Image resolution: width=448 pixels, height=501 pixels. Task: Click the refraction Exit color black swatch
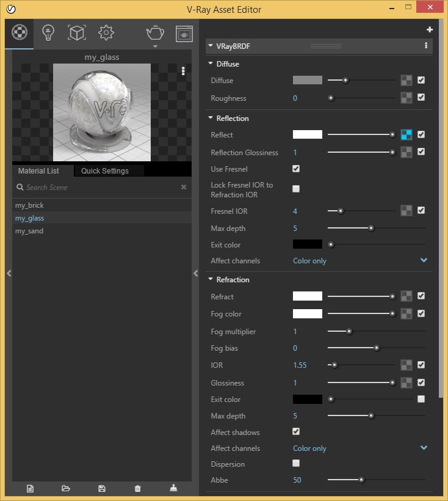307,399
